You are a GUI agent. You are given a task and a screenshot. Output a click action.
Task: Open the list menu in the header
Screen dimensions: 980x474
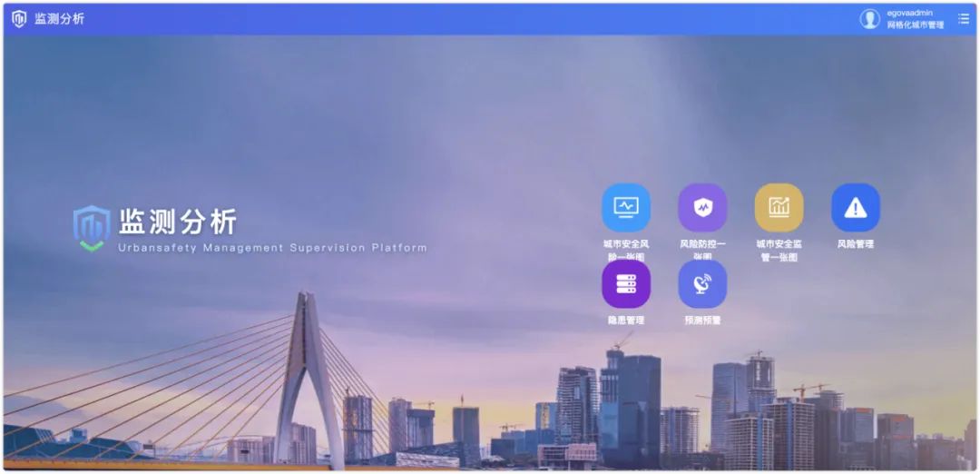[964, 19]
